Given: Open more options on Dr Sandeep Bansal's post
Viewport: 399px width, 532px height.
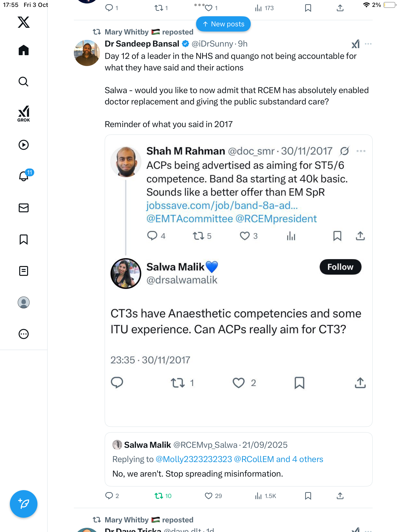Looking at the screenshot, I should click(368, 44).
